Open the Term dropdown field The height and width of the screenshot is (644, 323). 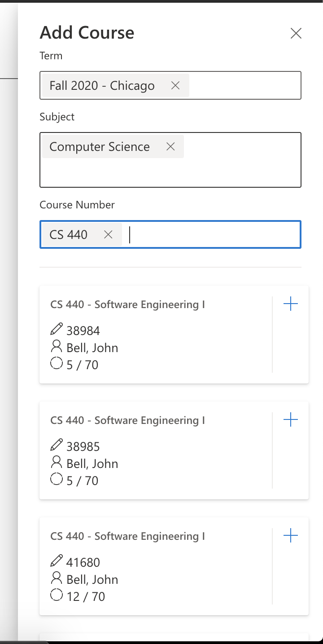(x=244, y=85)
